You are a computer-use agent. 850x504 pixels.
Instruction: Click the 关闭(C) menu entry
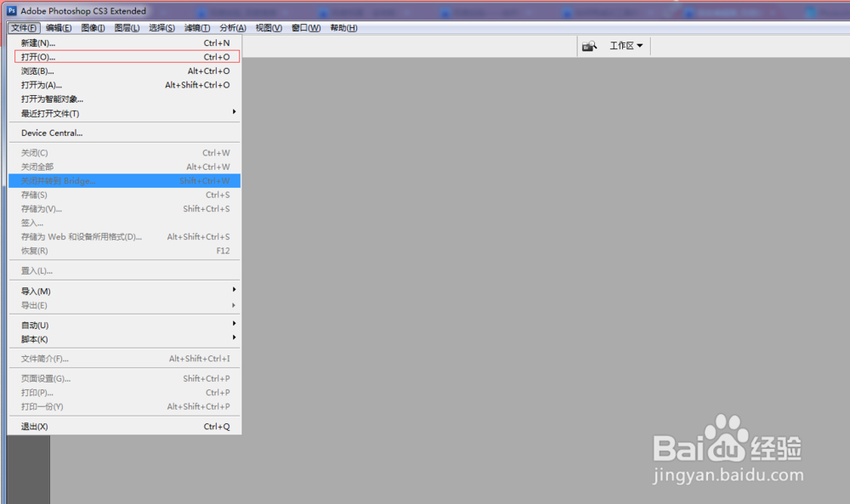125,153
